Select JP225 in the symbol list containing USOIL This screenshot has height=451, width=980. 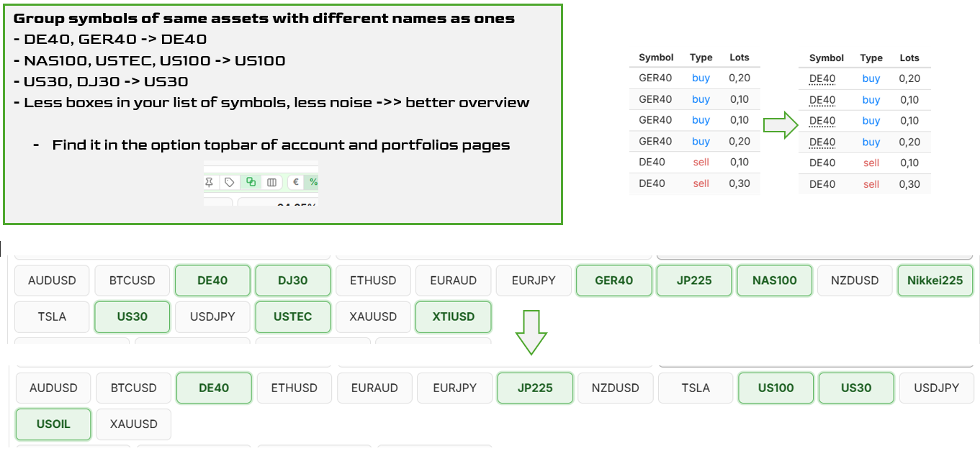click(x=535, y=388)
